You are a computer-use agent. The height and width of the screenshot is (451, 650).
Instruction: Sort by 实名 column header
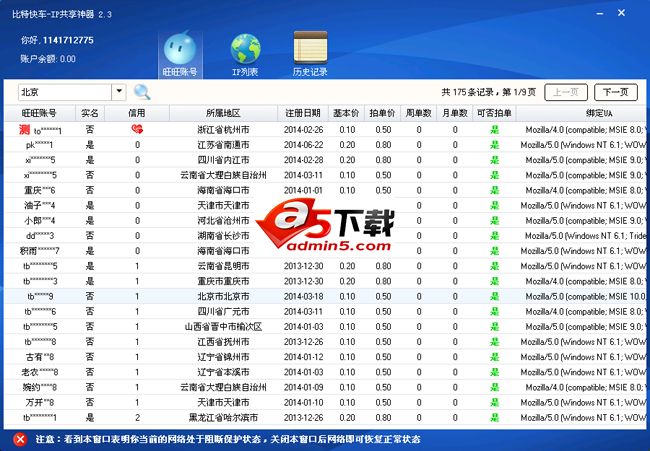click(90, 113)
